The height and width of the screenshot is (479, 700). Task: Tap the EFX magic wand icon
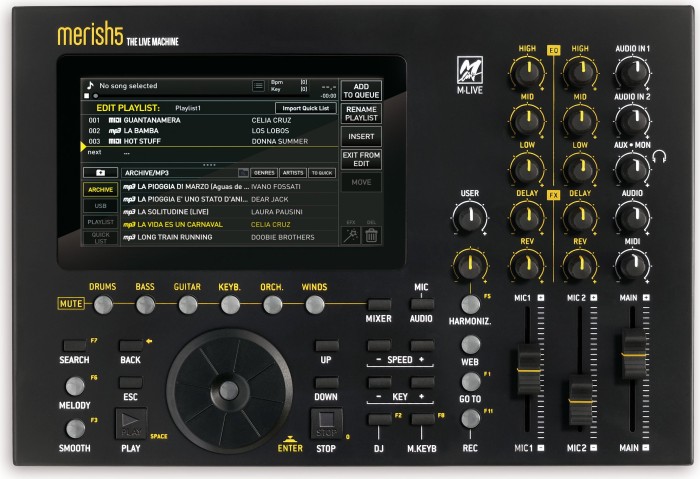tap(351, 235)
